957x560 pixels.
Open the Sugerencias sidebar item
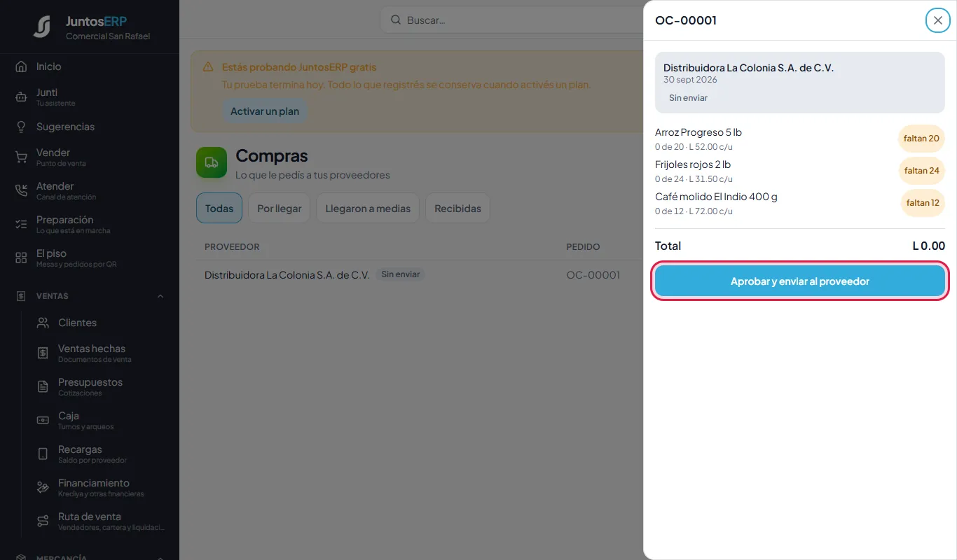(90, 127)
